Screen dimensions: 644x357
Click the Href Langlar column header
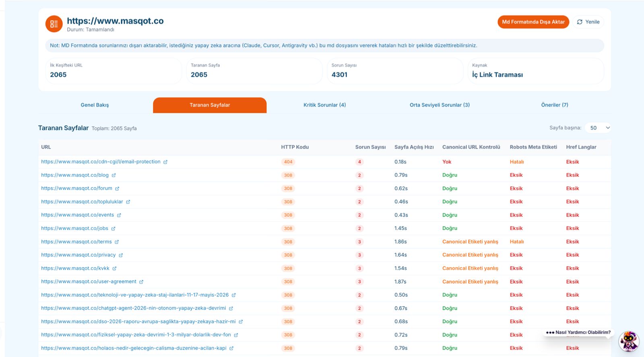click(581, 147)
